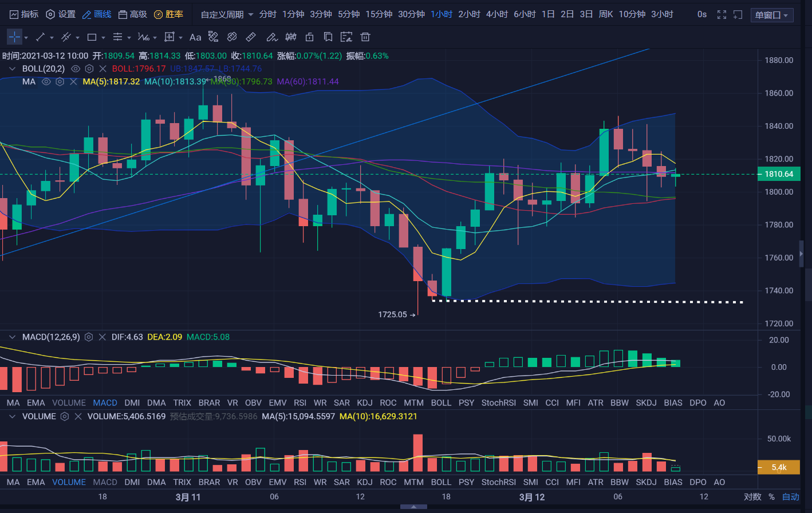Select RSI in the MACD panel tabs
This screenshot has width=812, height=513.
(x=299, y=403)
